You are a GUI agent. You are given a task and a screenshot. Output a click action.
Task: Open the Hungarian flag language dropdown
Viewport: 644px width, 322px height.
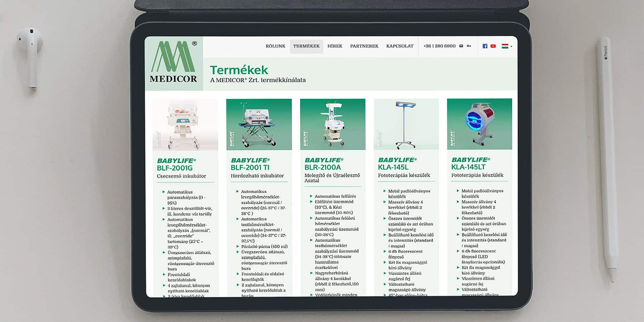507,46
